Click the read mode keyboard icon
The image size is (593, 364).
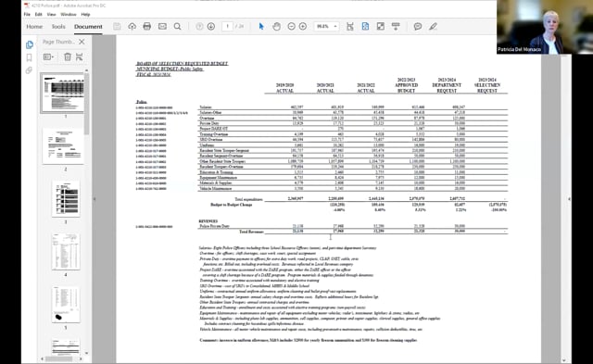click(x=396, y=27)
